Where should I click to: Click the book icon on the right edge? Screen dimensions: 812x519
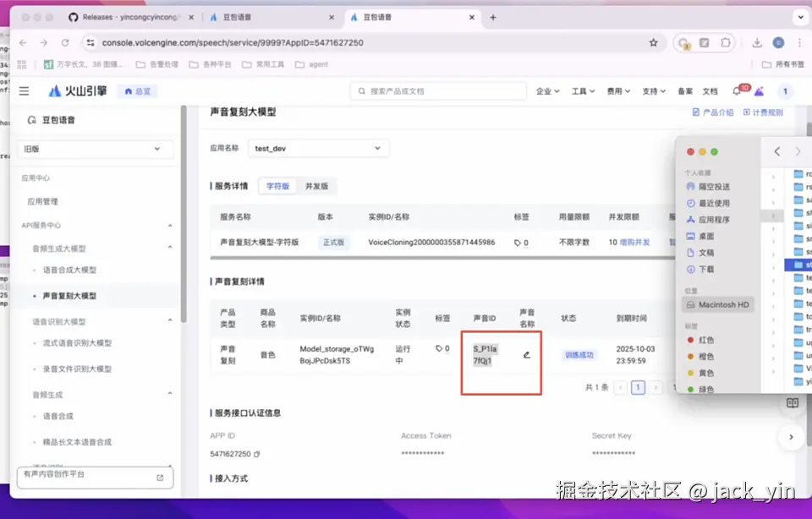tap(793, 402)
